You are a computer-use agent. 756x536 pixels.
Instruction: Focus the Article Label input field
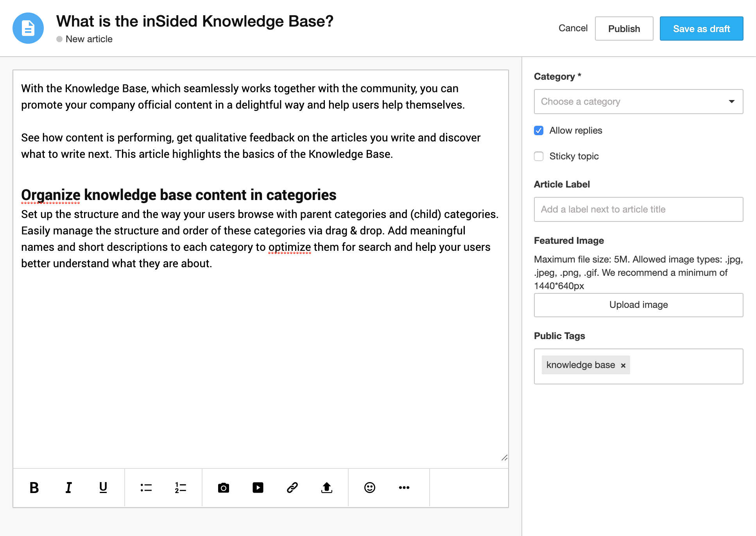(x=639, y=209)
